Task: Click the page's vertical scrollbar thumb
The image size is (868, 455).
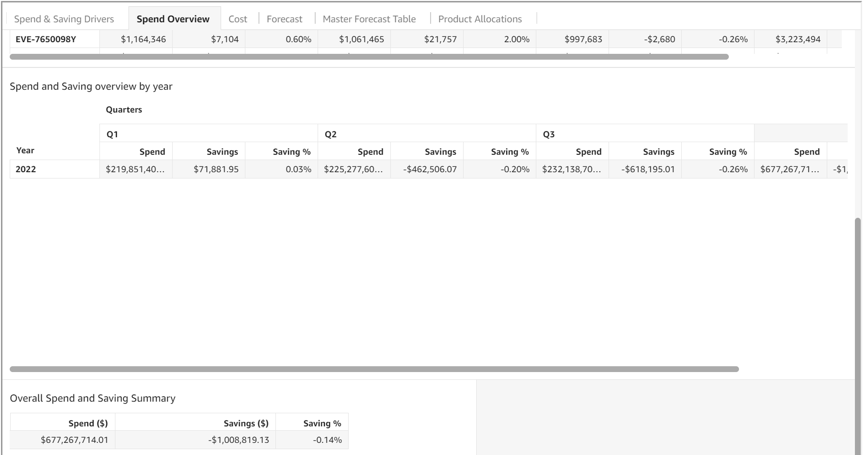Action: [x=858, y=335]
